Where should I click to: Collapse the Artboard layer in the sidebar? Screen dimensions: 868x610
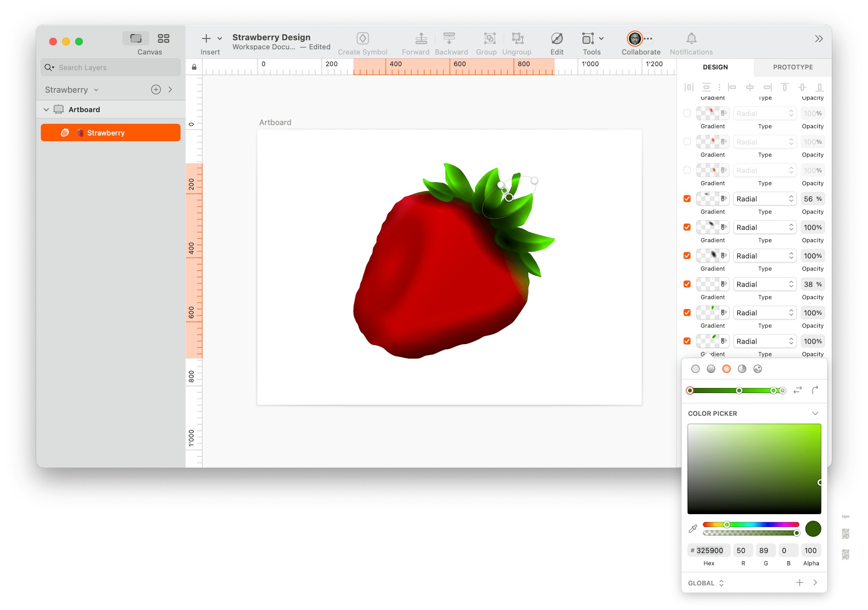(x=46, y=109)
